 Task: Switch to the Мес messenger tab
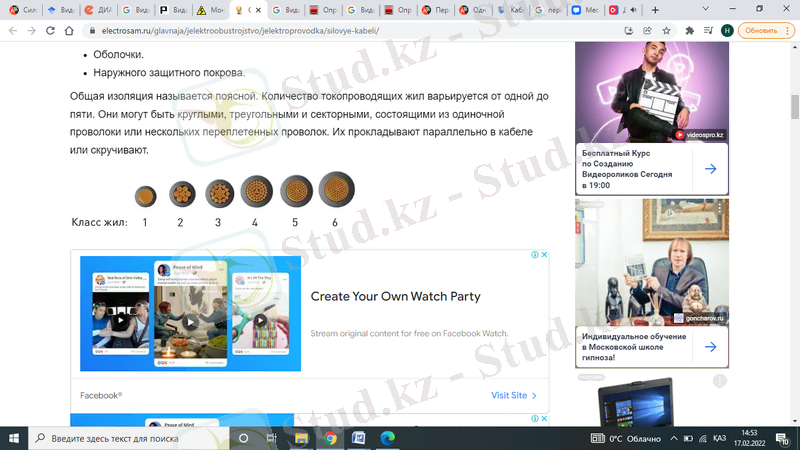point(586,10)
